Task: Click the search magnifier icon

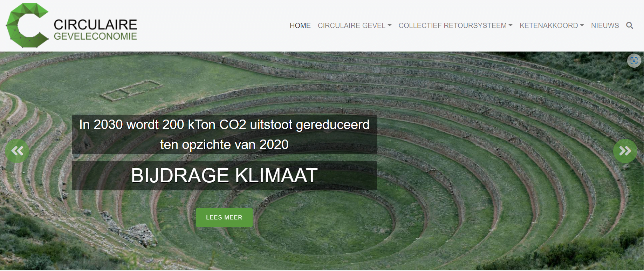Action: point(629,26)
